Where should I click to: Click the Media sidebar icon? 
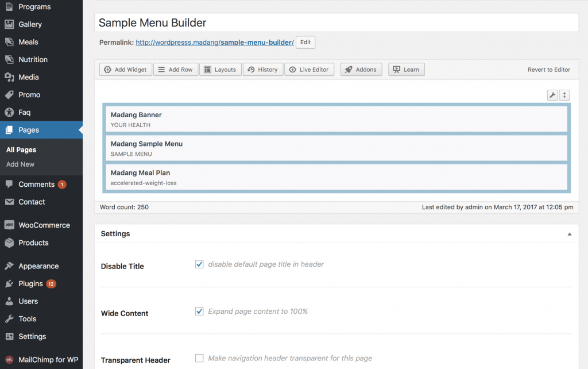(x=9, y=77)
